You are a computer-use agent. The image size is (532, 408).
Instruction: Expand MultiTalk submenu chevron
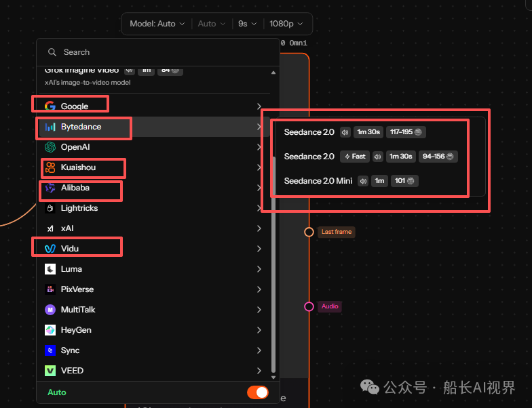click(x=259, y=310)
